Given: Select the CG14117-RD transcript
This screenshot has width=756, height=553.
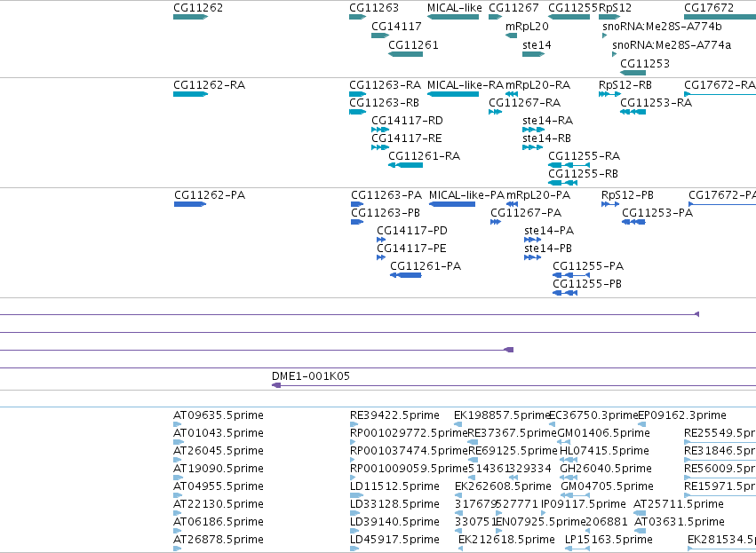Looking at the screenshot, I should point(380,130).
